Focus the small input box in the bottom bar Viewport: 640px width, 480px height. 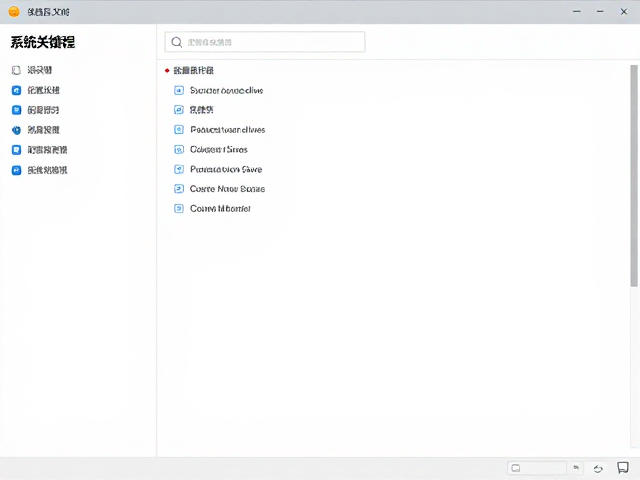[536, 468]
